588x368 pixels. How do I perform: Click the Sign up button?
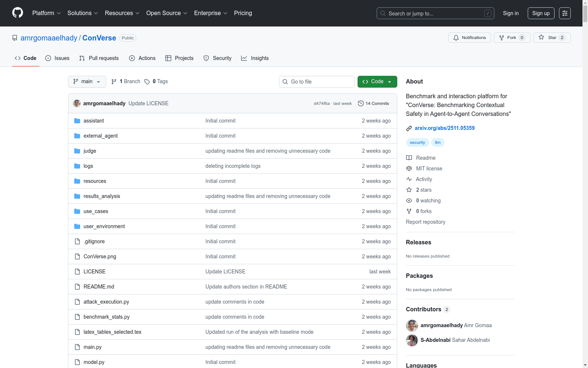point(541,13)
